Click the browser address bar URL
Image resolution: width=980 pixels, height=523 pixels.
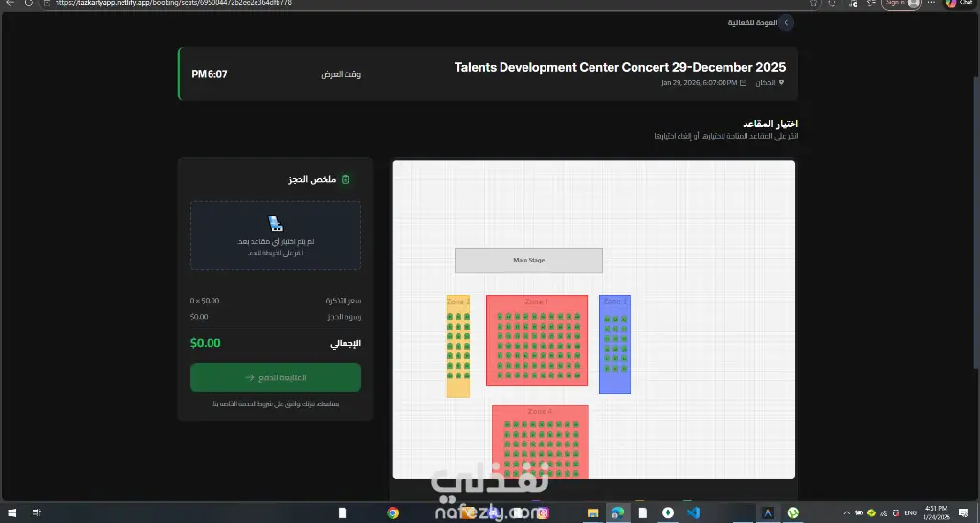click(x=173, y=3)
